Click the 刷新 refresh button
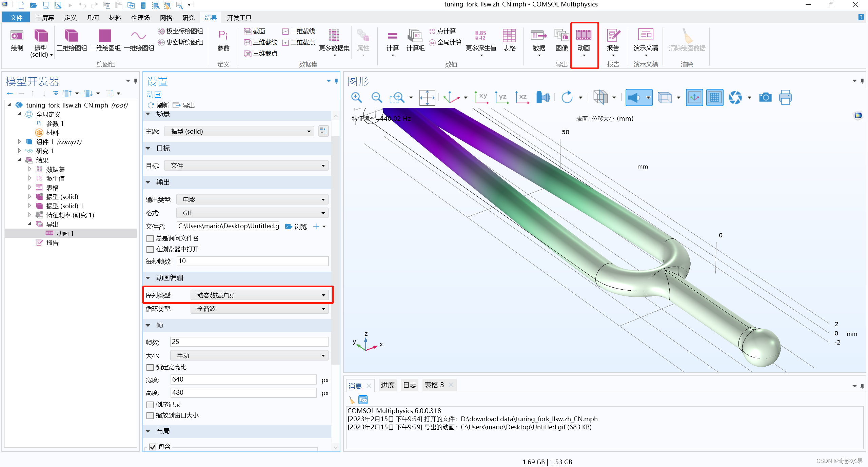This screenshot has height=467, width=868. (159, 105)
